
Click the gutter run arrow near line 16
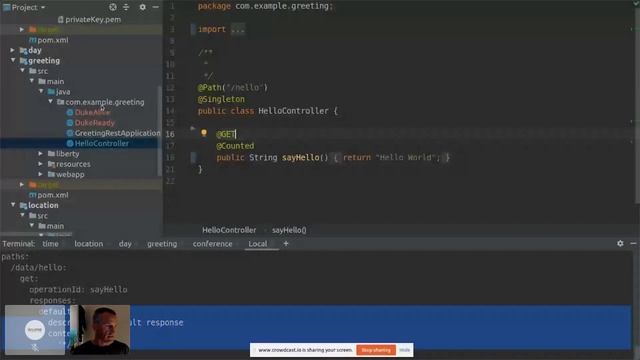coord(193,128)
